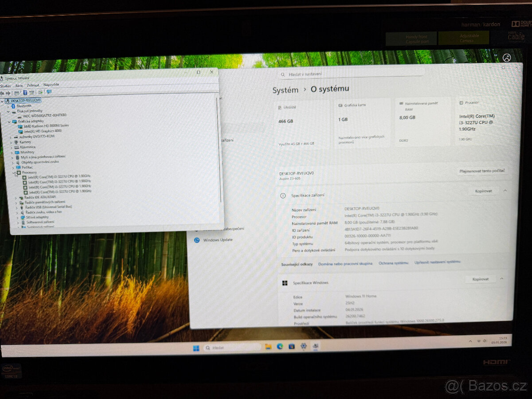Expand the Kamery tree node
This screenshot has height=399, width=532.
pyautogui.click(x=11, y=142)
